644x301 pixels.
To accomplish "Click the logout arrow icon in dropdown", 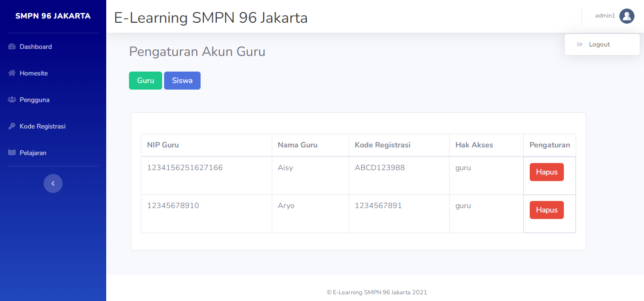I will (x=580, y=45).
